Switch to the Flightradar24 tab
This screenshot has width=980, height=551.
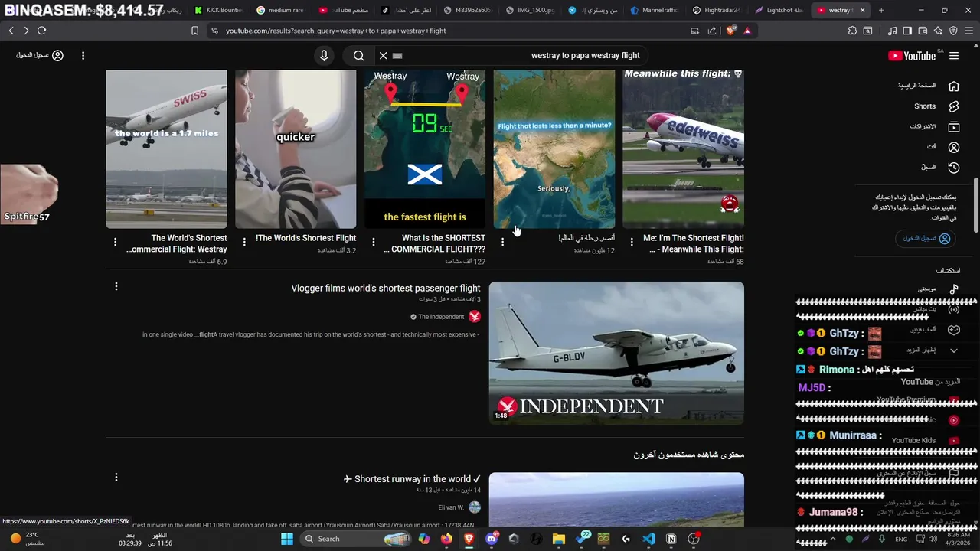(717, 10)
